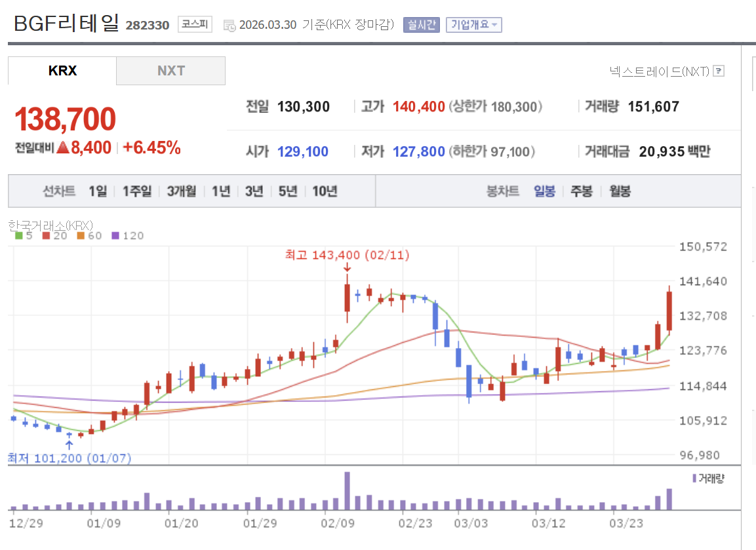
Task: Click the 봉차트 label
Action: 502,191
